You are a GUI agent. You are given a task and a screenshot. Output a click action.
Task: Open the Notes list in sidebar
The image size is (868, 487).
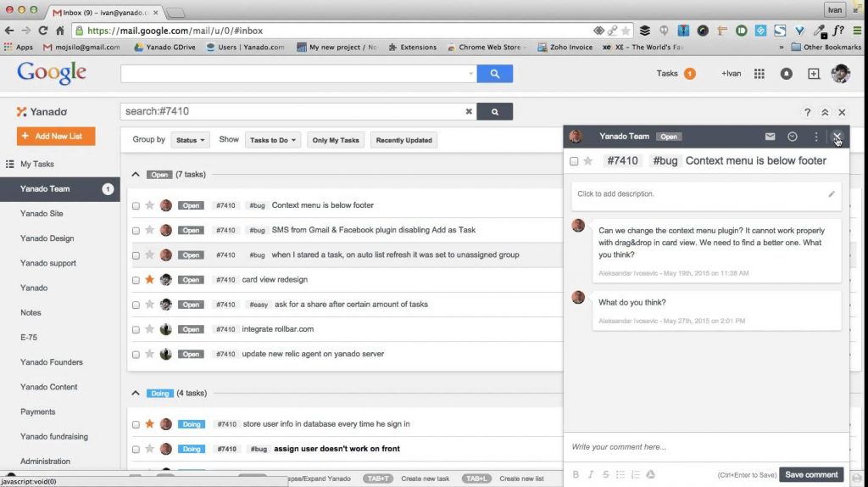(31, 312)
